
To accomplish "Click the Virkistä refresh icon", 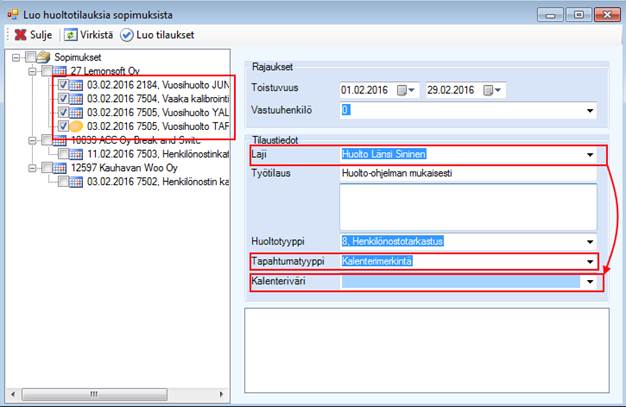I will 72,35.
